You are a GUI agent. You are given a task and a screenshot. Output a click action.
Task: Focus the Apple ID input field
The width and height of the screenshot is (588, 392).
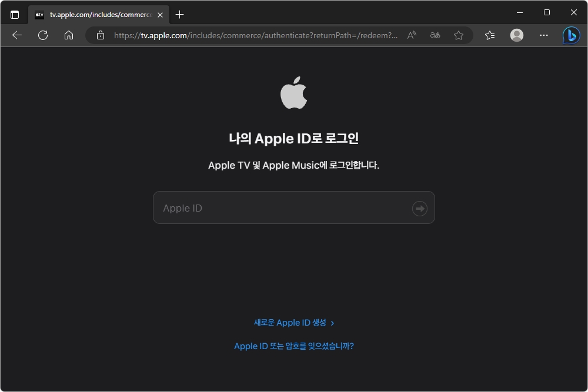(x=293, y=207)
